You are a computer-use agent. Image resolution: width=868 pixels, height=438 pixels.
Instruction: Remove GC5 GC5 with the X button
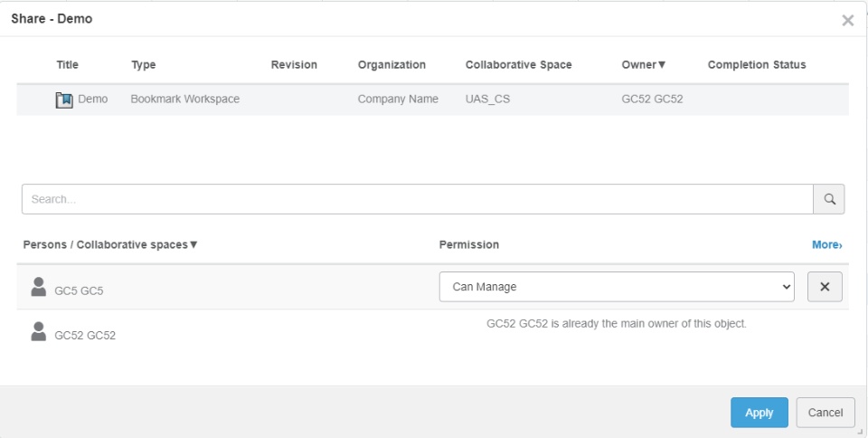pos(825,287)
